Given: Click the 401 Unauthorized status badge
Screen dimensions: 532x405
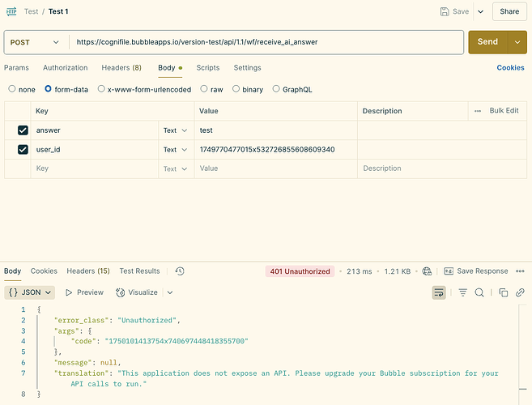Looking at the screenshot, I should (300, 271).
